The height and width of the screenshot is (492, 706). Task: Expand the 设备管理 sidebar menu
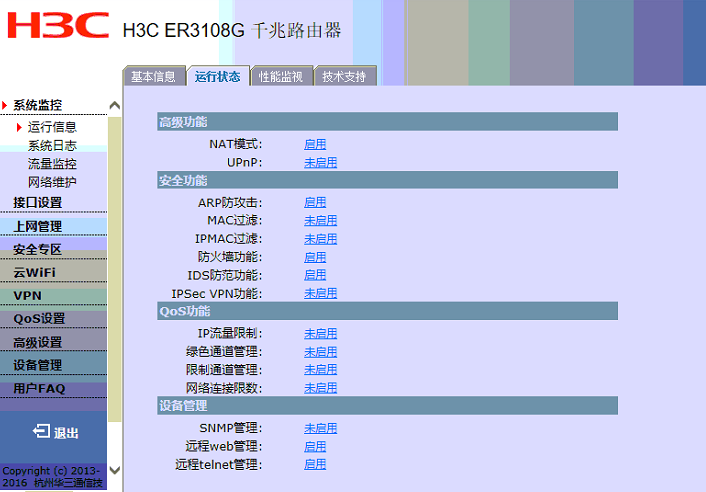(38, 365)
